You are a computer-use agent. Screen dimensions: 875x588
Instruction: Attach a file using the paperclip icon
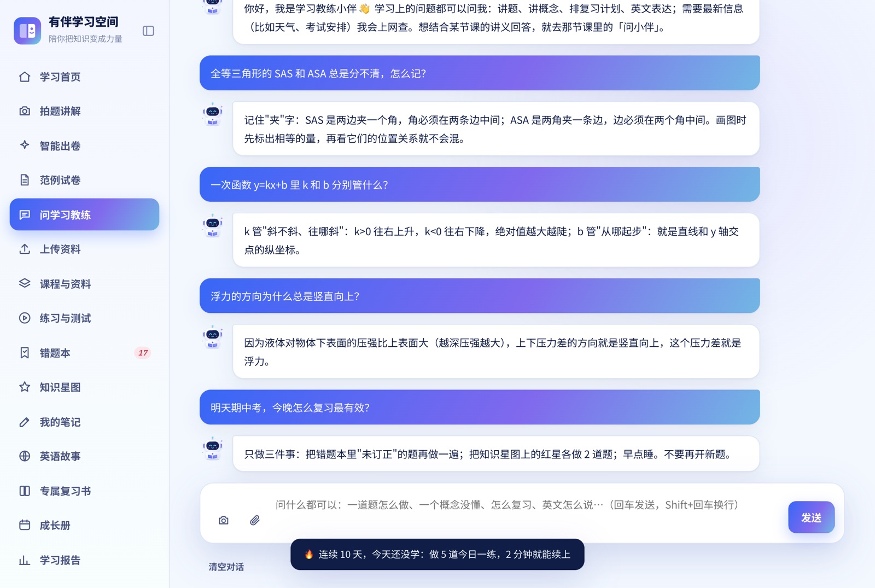point(255,520)
